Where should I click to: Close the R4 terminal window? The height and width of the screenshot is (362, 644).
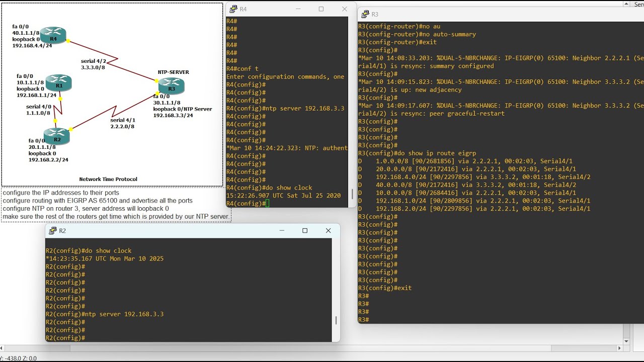(x=345, y=9)
